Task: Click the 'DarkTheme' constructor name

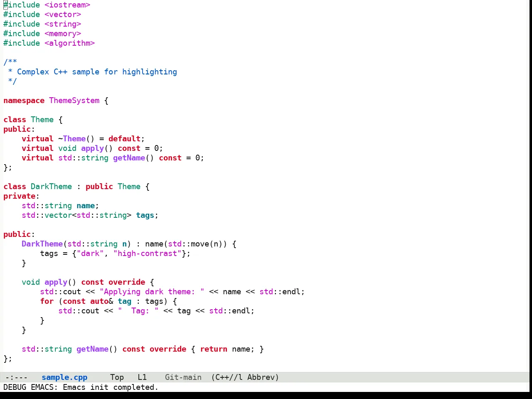Action: [42, 244]
